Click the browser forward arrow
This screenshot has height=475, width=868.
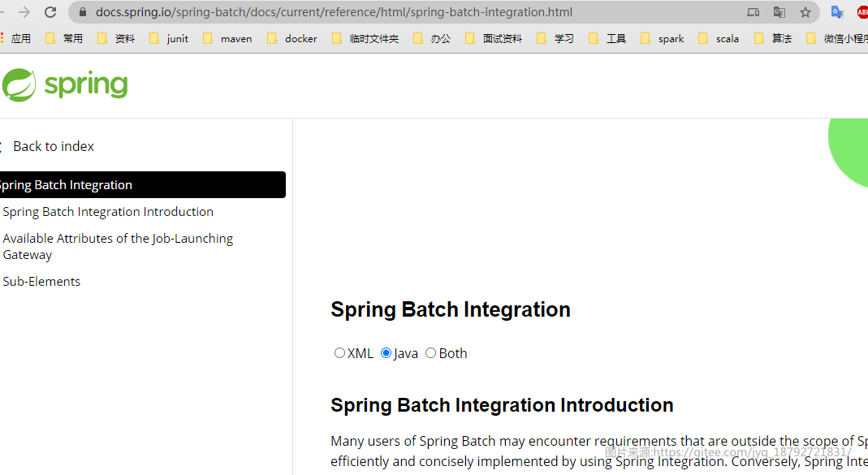24,12
